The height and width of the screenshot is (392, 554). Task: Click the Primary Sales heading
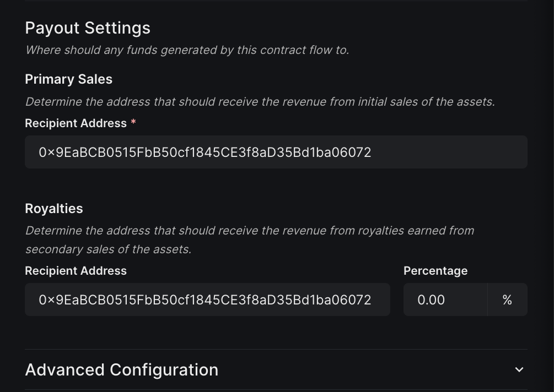(68, 79)
